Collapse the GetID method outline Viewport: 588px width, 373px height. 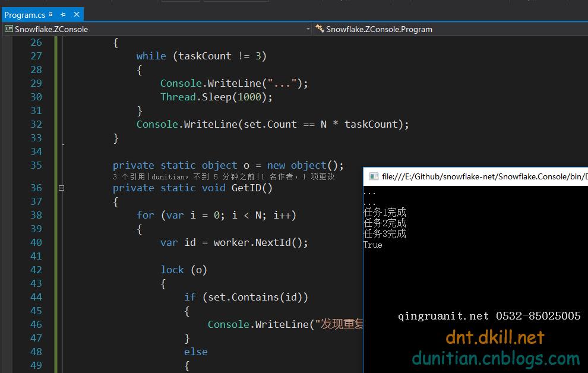coord(62,188)
